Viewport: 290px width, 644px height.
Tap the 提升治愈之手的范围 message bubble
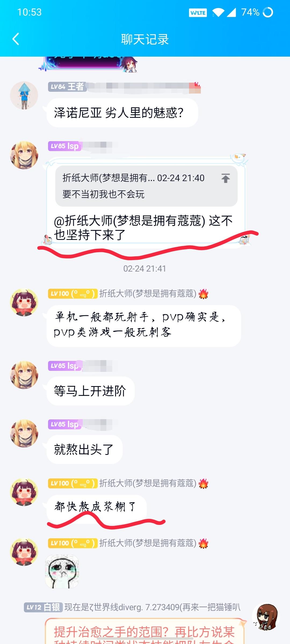point(145,631)
